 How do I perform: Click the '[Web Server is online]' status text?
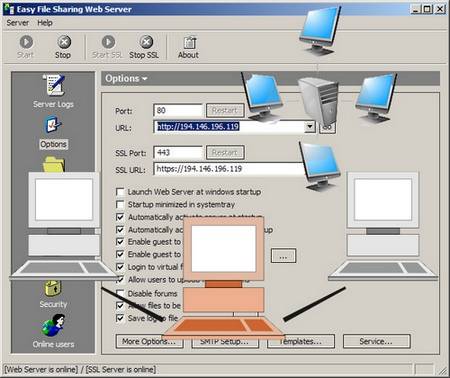pos(41,369)
